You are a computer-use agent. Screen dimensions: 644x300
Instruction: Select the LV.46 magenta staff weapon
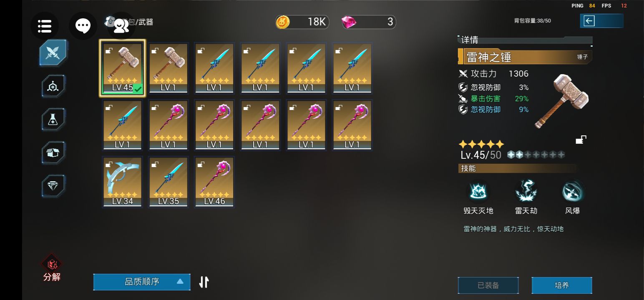pos(214,182)
